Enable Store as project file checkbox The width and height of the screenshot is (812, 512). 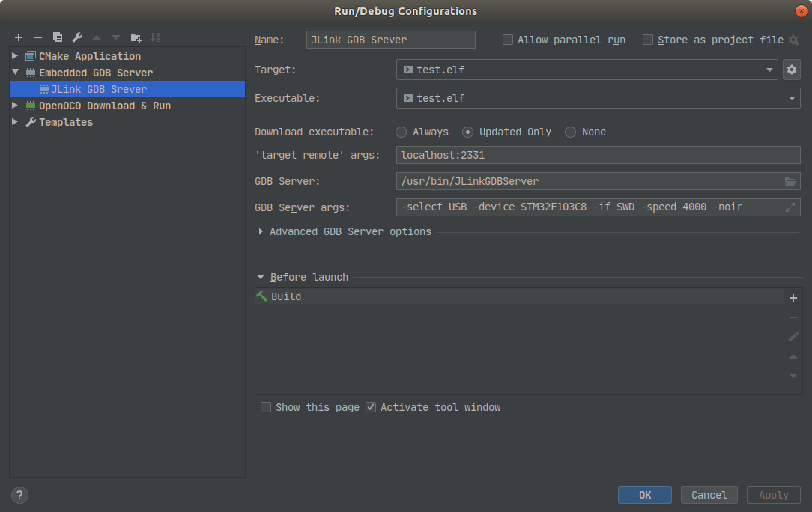(x=648, y=40)
